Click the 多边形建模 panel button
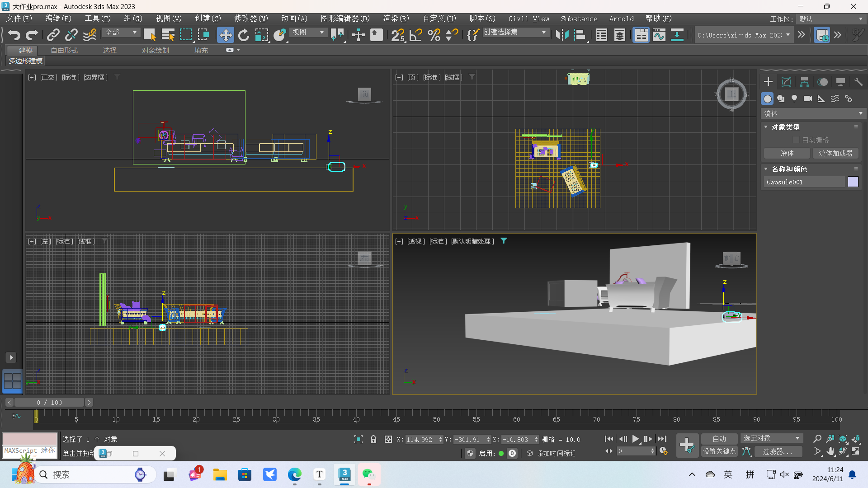The image size is (868, 488). [x=26, y=61]
